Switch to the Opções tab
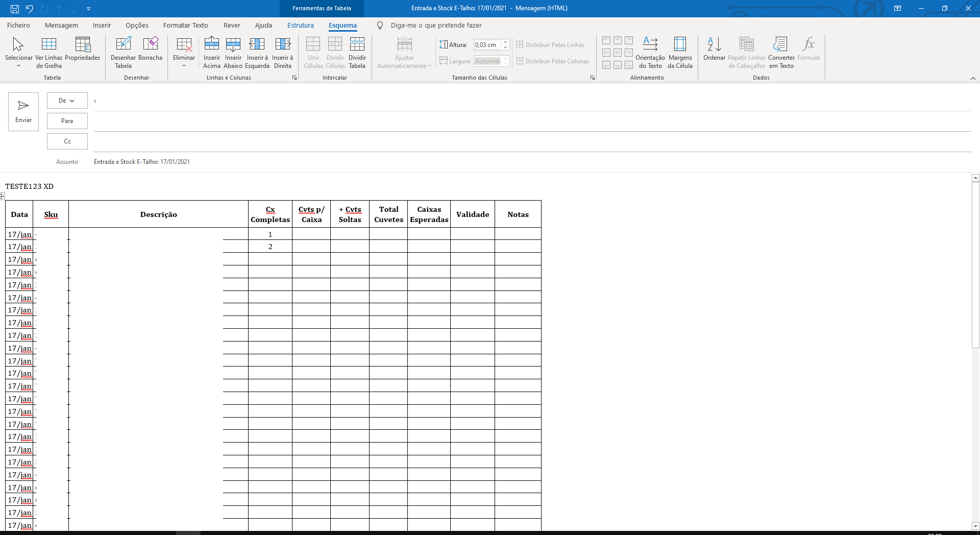980x535 pixels. point(137,26)
